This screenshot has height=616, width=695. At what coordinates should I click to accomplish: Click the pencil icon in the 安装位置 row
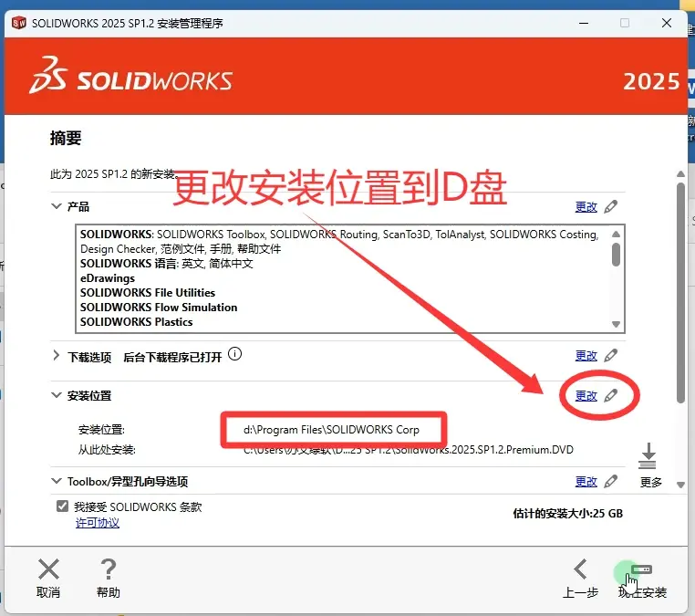pos(611,395)
